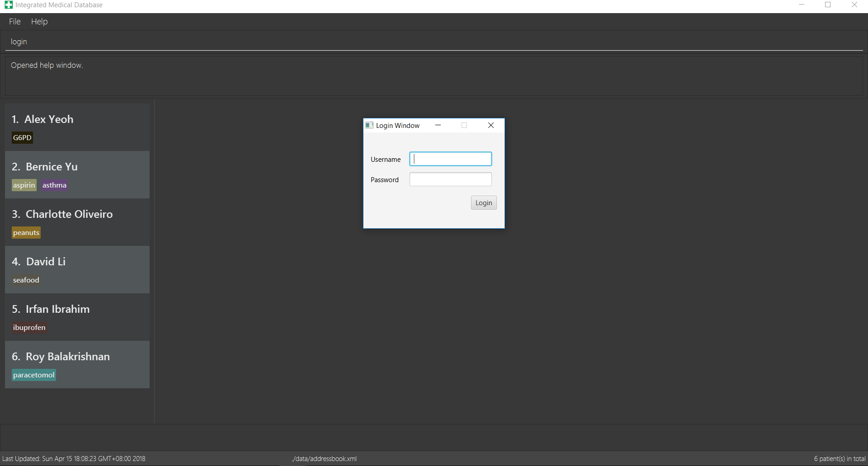
Task: Minimize the Login Window dialog
Action: 438,125
